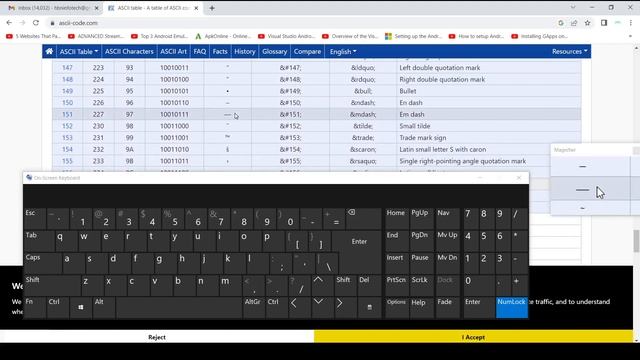Open the side panel icon in Chrome toolbar
The height and width of the screenshot is (360, 640).
tap(604, 23)
